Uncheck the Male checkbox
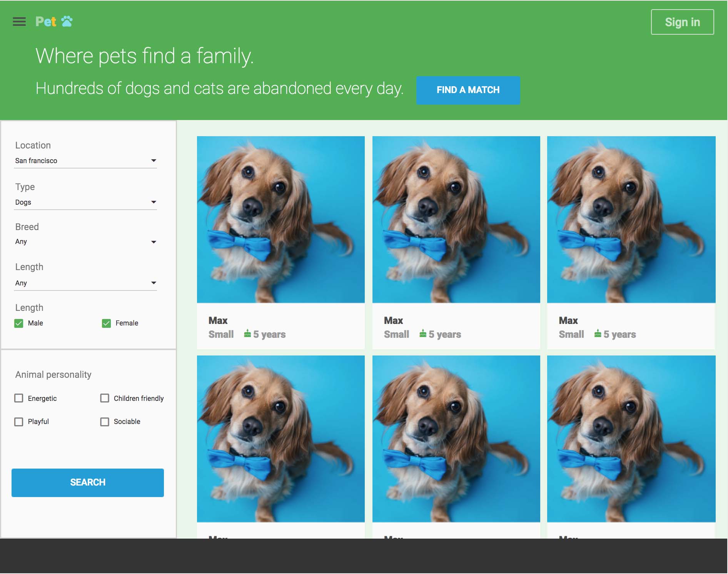 click(x=19, y=323)
